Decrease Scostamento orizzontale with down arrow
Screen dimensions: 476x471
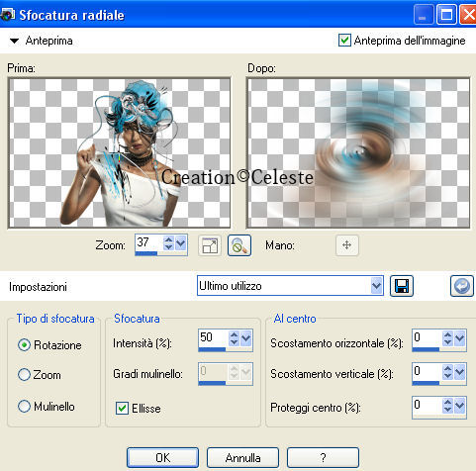pyautogui.click(x=447, y=342)
